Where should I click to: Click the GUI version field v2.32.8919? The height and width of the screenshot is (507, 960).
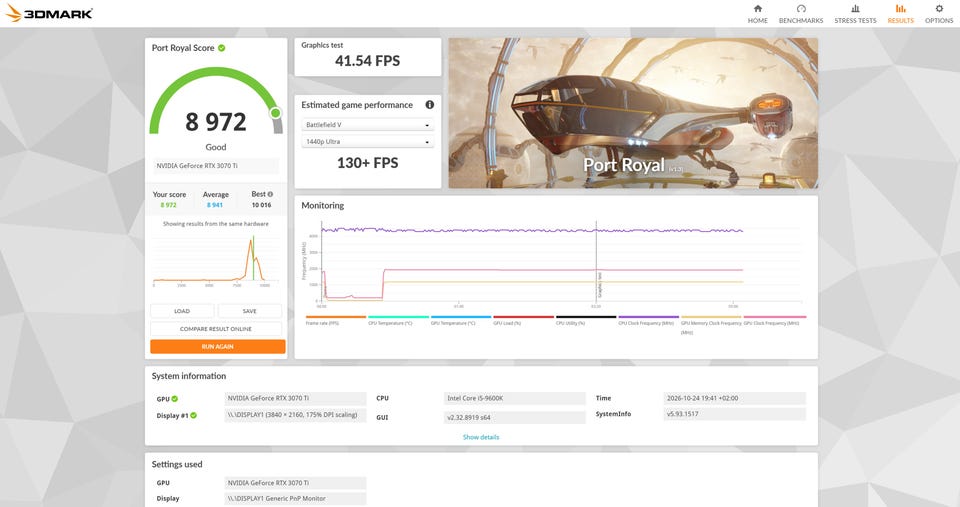tap(514, 418)
